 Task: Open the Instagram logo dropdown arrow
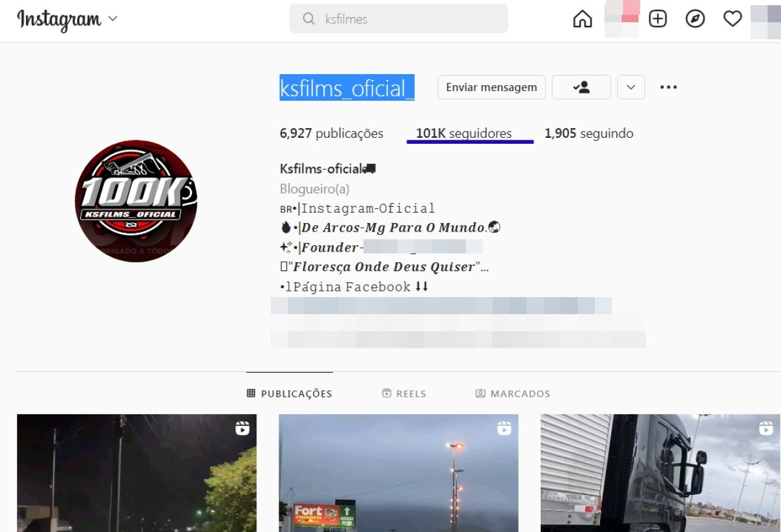click(113, 19)
